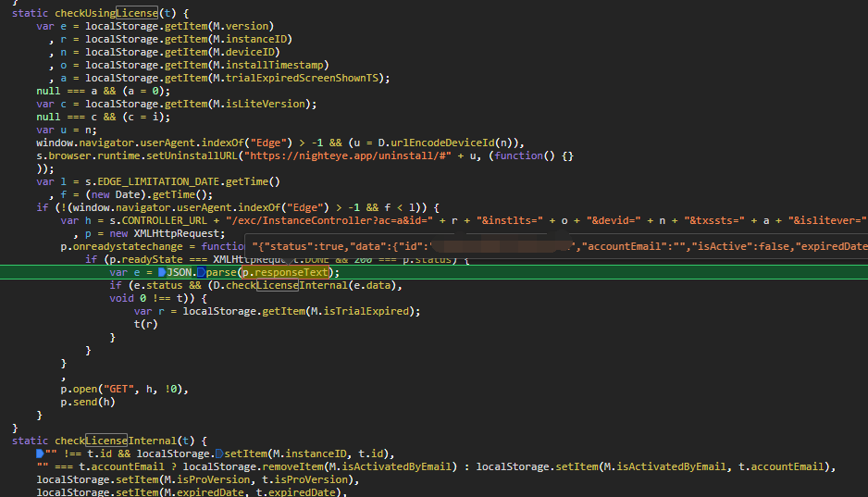The height and width of the screenshot is (497, 868).
Task: Toggle the breakpoint marker before setItem(M.instanceID
Action: coord(218,454)
